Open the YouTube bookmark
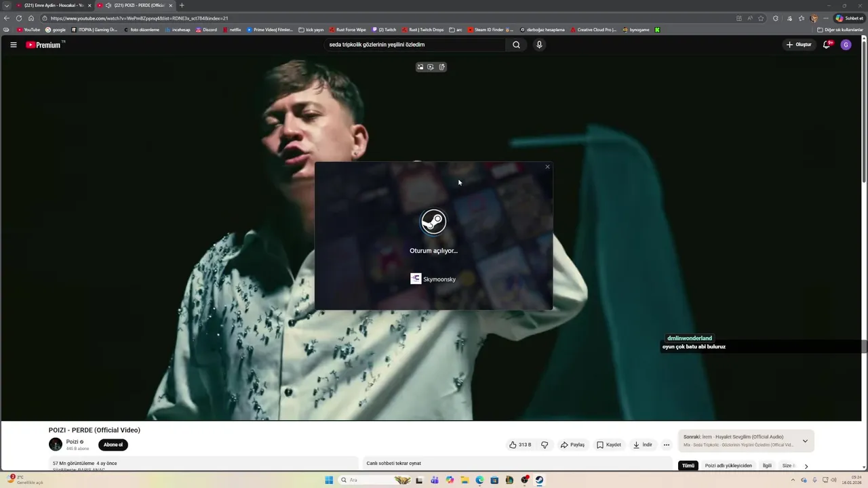Viewport: 868px width, 488px height. click(28, 30)
